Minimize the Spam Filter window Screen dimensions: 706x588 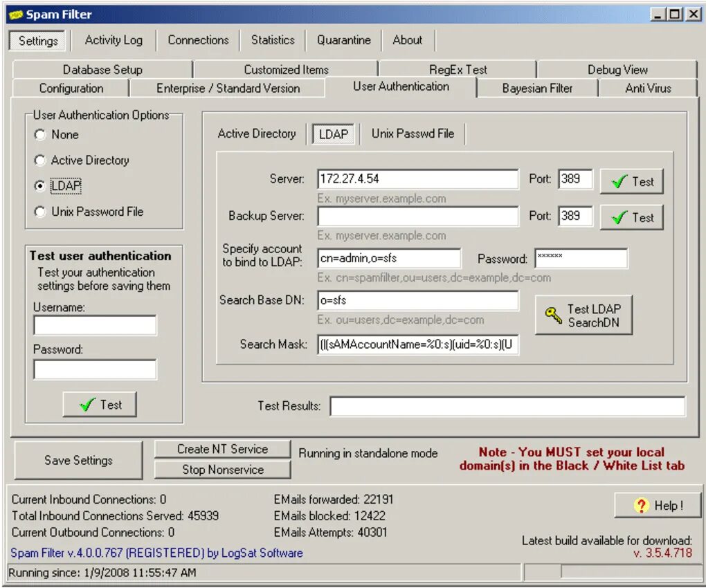pyautogui.click(x=658, y=15)
